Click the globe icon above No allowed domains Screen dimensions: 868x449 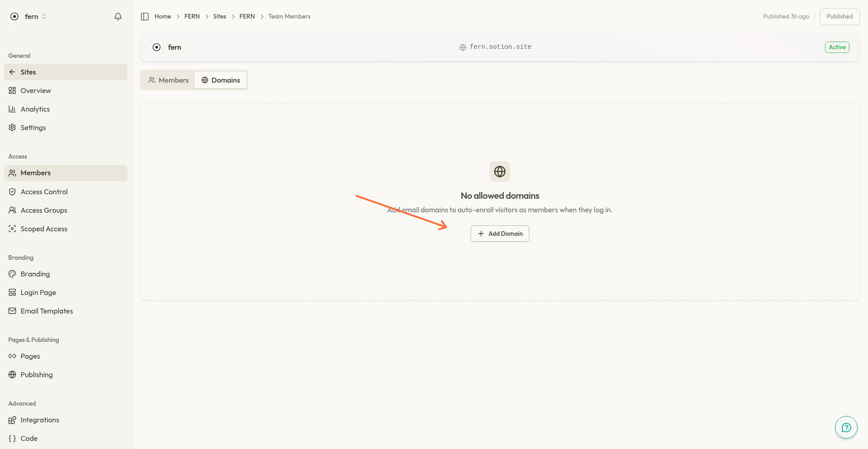500,172
